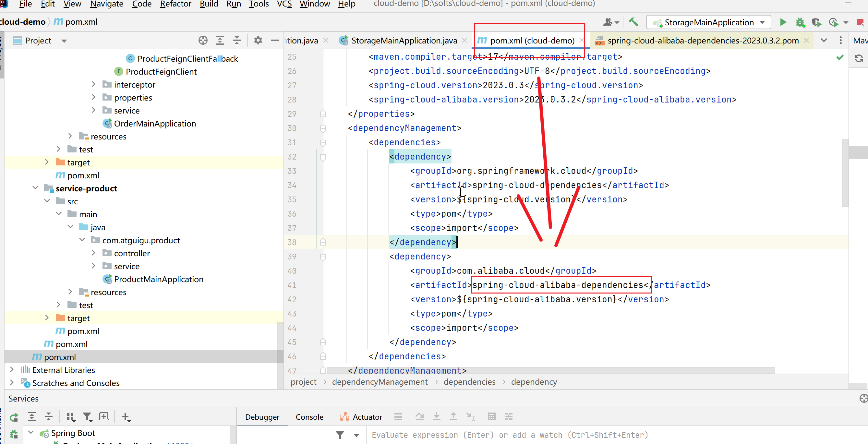Click the Group By icon in Services

pyautogui.click(x=70, y=417)
